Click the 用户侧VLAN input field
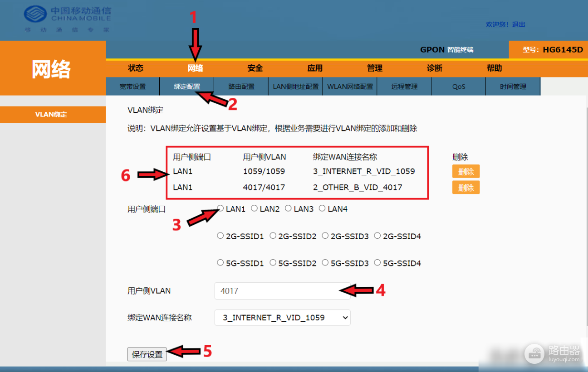Image resolution: width=588 pixels, height=372 pixels. click(x=282, y=291)
